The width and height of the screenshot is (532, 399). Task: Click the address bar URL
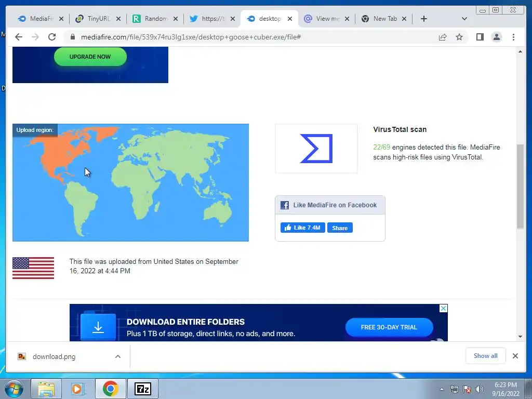click(x=191, y=37)
